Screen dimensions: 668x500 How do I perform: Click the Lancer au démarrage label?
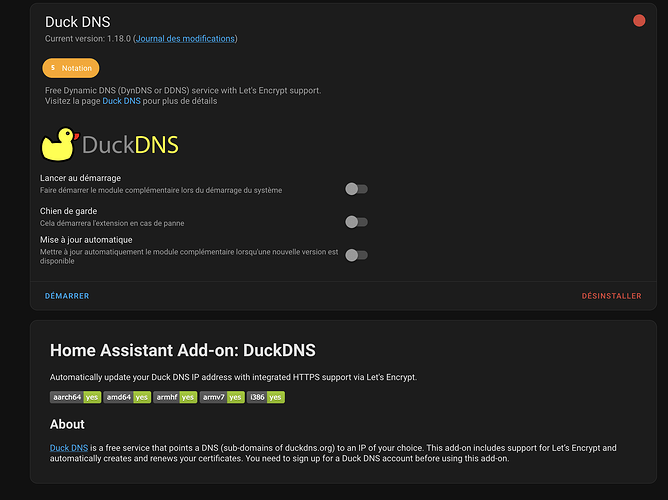click(81, 178)
